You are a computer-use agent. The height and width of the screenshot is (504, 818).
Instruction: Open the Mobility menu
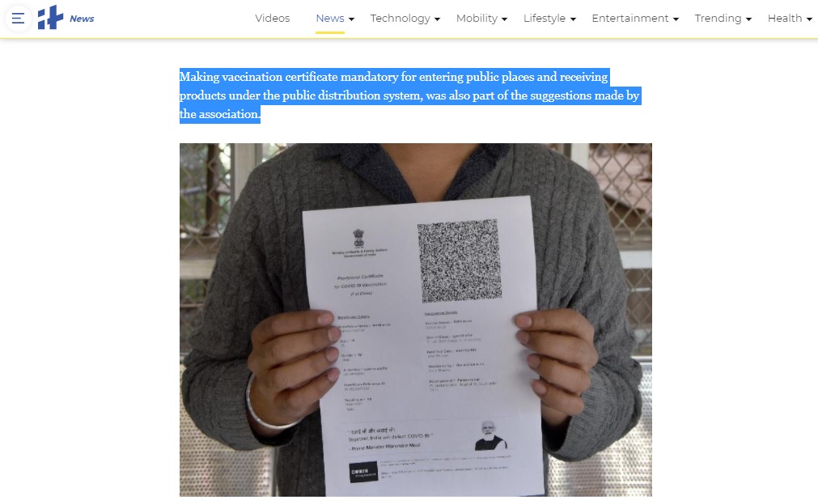click(x=477, y=19)
